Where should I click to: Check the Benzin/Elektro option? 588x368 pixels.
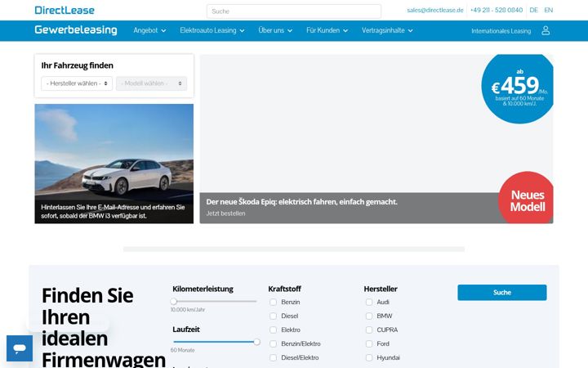point(273,343)
